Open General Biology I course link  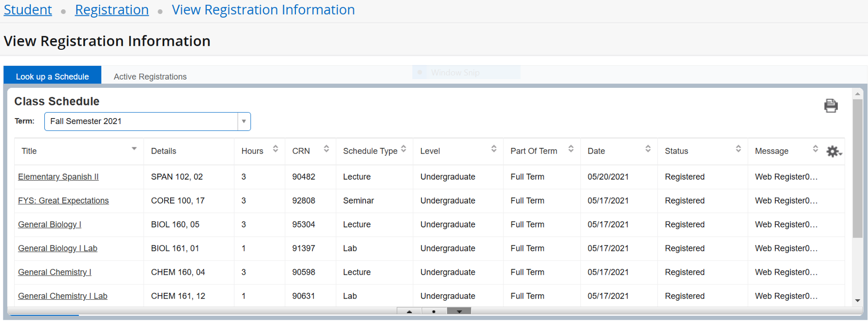pos(50,224)
